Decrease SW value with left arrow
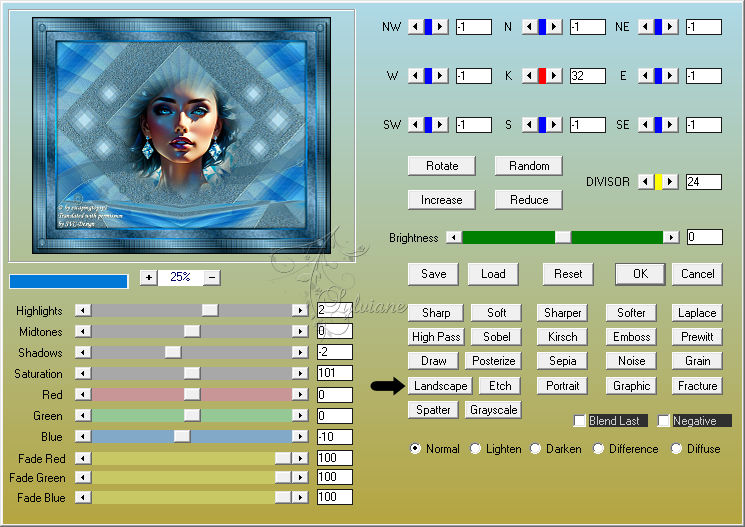 click(x=416, y=125)
